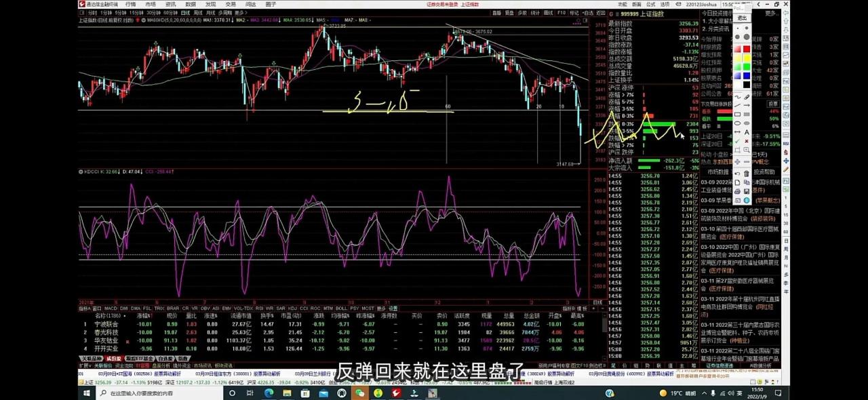Select the BOLL indicator tab
The width and height of the screenshot is (868, 400).
[x=341, y=308]
